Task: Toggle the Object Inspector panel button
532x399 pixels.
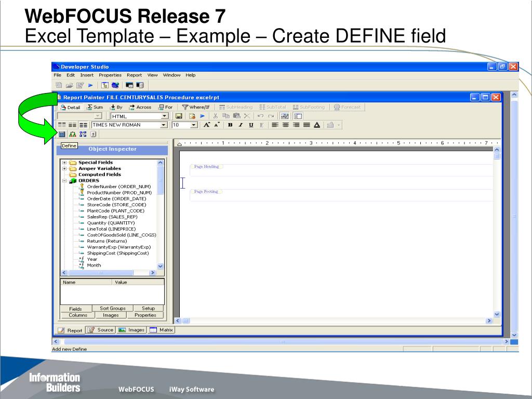Action: pos(298,116)
